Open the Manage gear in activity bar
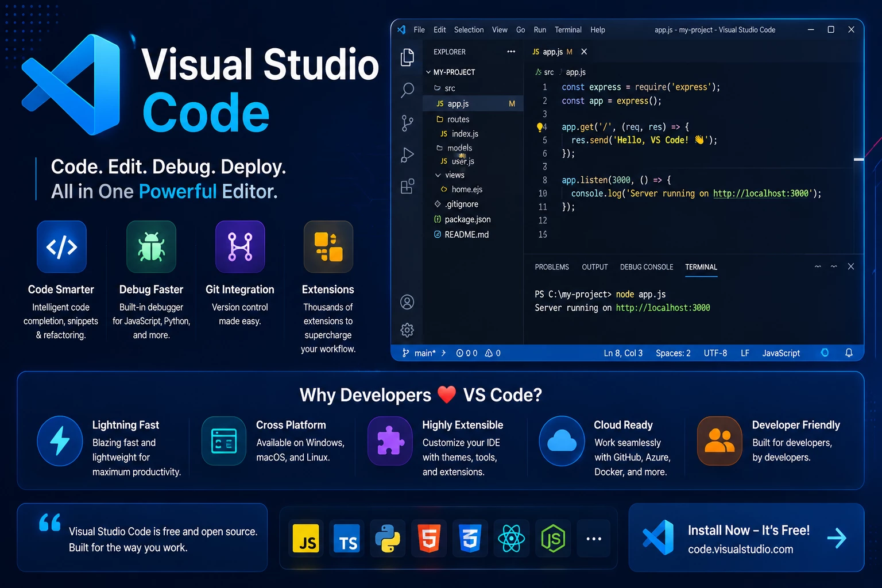Viewport: 882px width, 588px height. (x=407, y=330)
